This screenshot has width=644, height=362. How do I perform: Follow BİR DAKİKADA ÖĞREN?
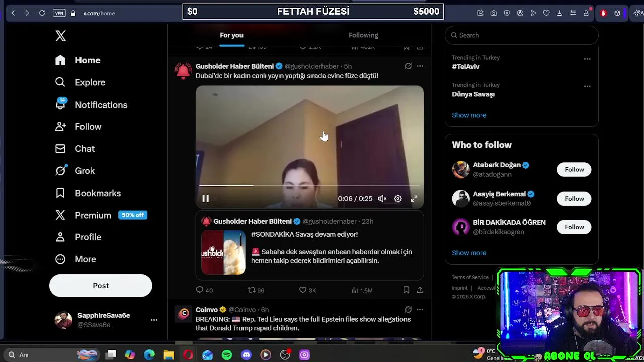click(x=574, y=227)
